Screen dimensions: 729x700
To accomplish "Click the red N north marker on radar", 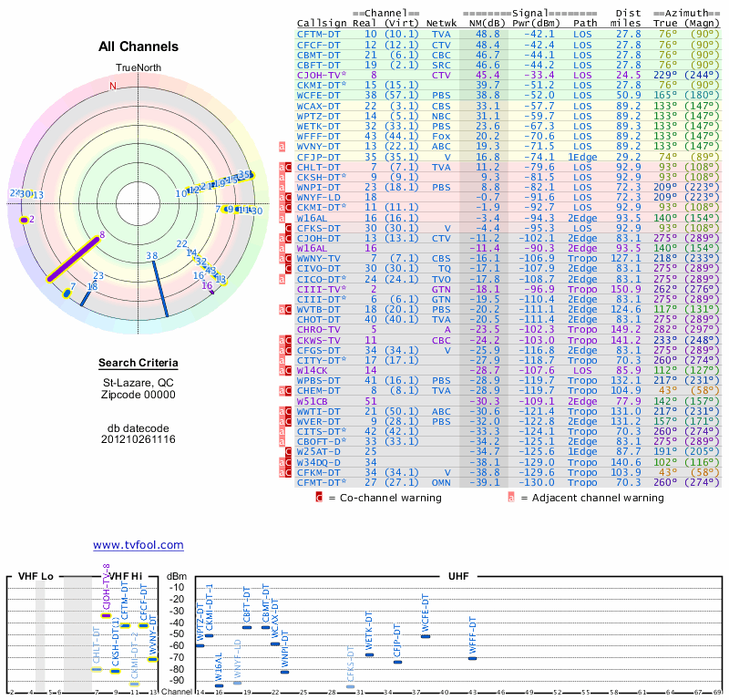I will (x=113, y=87).
